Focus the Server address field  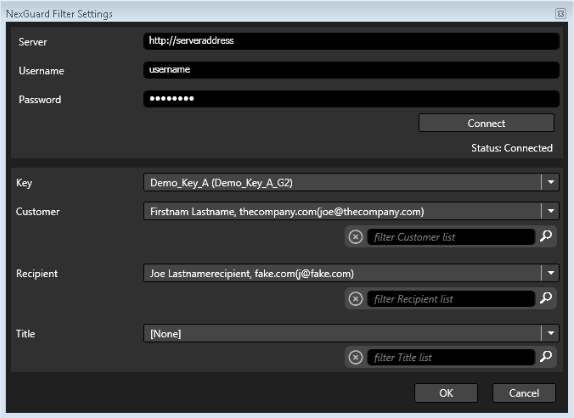[x=351, y=41]
